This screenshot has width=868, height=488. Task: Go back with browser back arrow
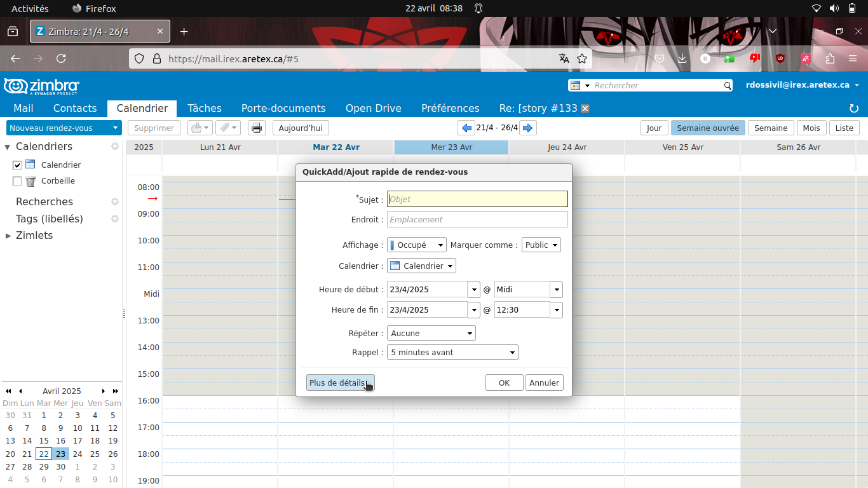point(15,58)
